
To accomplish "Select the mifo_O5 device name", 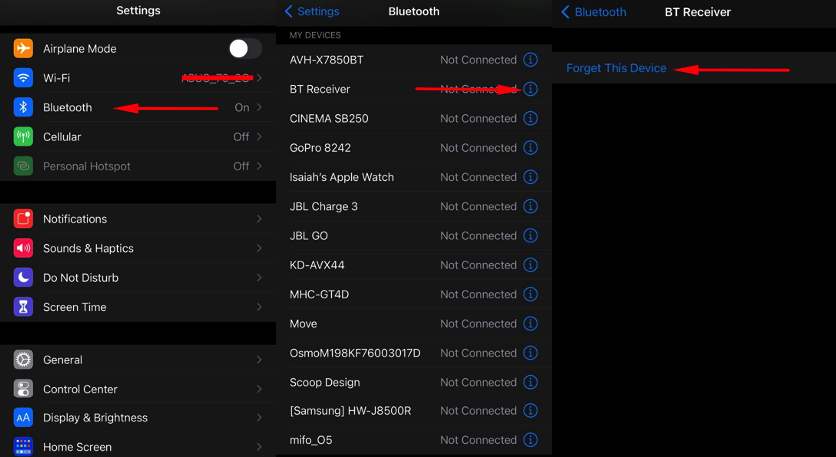I will click(x=311, y=440).
